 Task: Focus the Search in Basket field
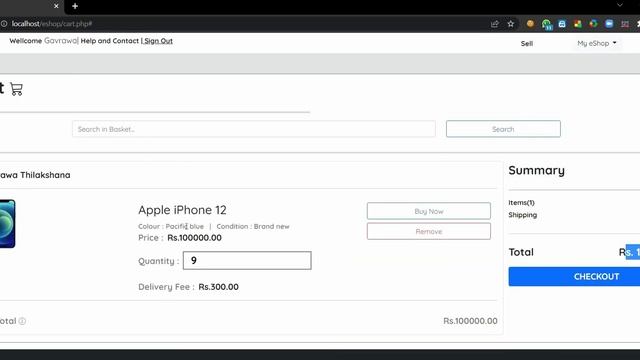click(253, 129)
